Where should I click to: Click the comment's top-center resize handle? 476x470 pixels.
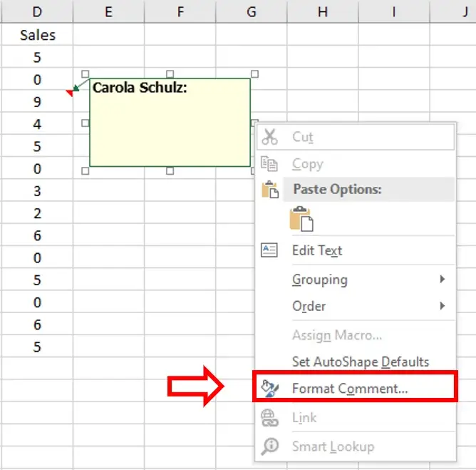[x=170, y=73]
